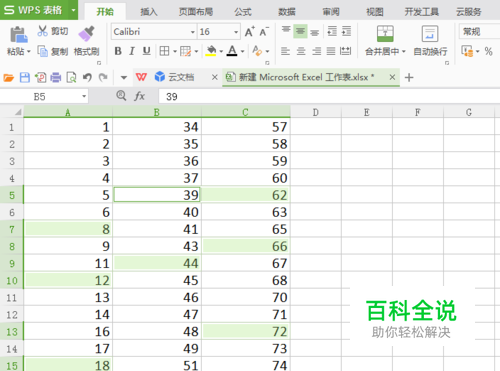Click the select-all corner triangle
The image size is (500, 371).
pyautogui.click(x=17, y=112)
